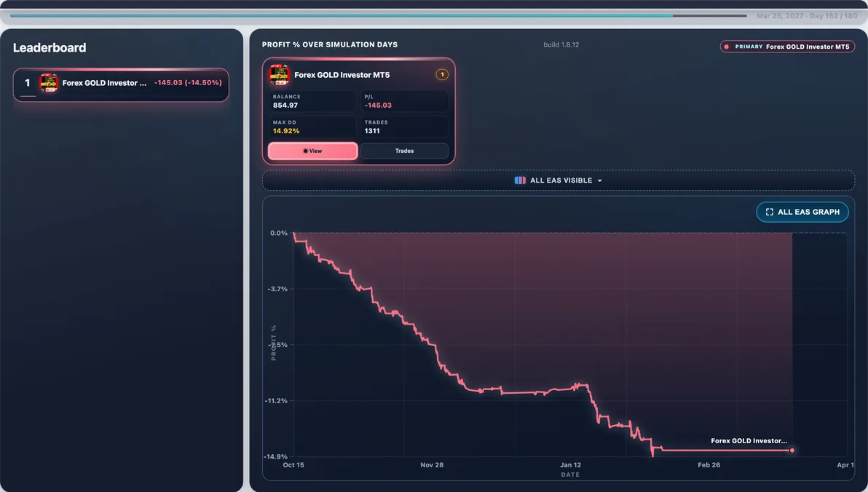The height and width of the screenshot is (492, 868).
Task: Click the Feb 26 date axis label
Action: pos(709,465)
